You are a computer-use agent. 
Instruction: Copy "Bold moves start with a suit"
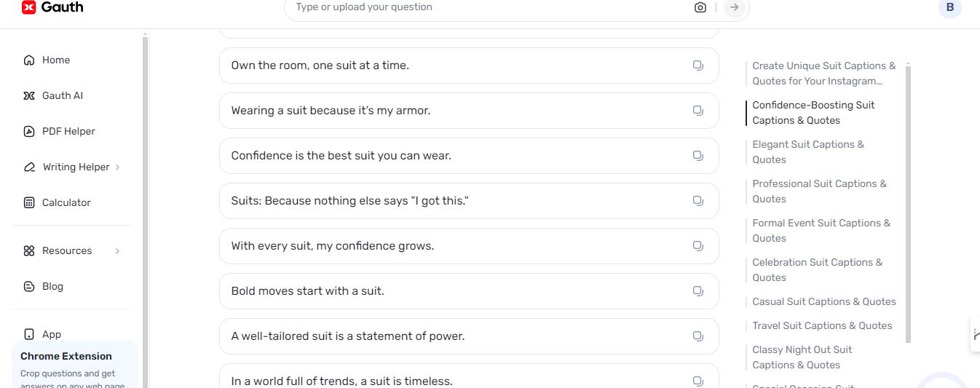[x=698, y=291]
